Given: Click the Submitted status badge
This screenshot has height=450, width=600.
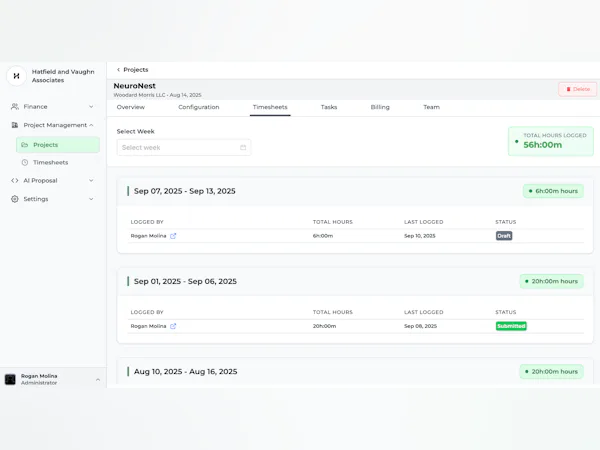Looking at the screenshot, I should pos(511,326).
